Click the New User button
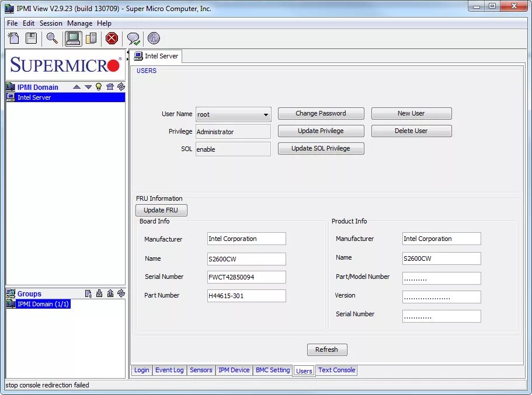 (x=412, y=113)
